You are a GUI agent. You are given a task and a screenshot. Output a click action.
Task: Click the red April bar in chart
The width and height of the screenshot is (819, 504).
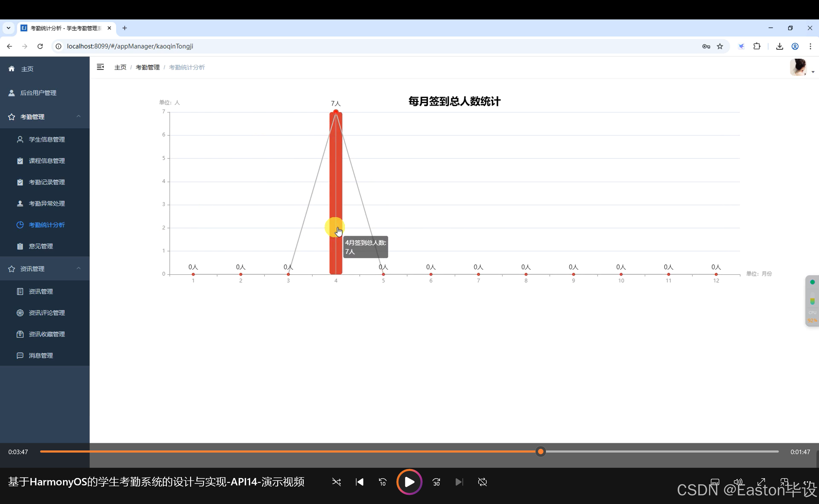tap(336, 173)
